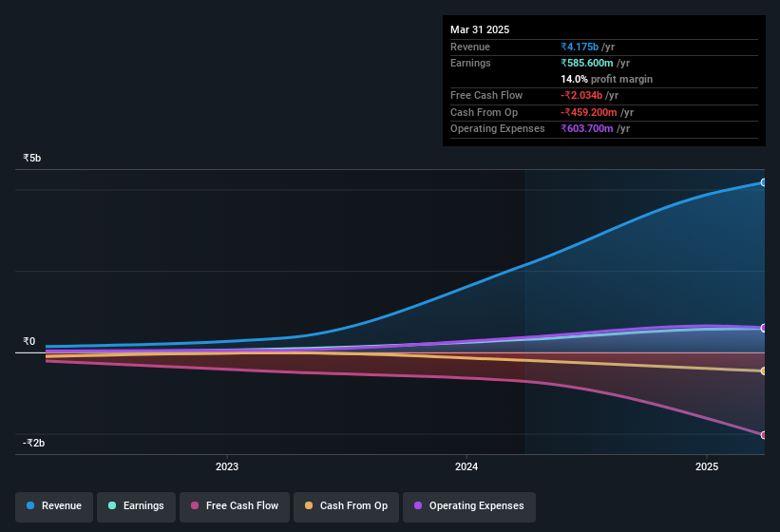This screenshot has width=780, height=532.
Task: Click the Earnings label in tooltip
Action: click(x=470, y=63)
